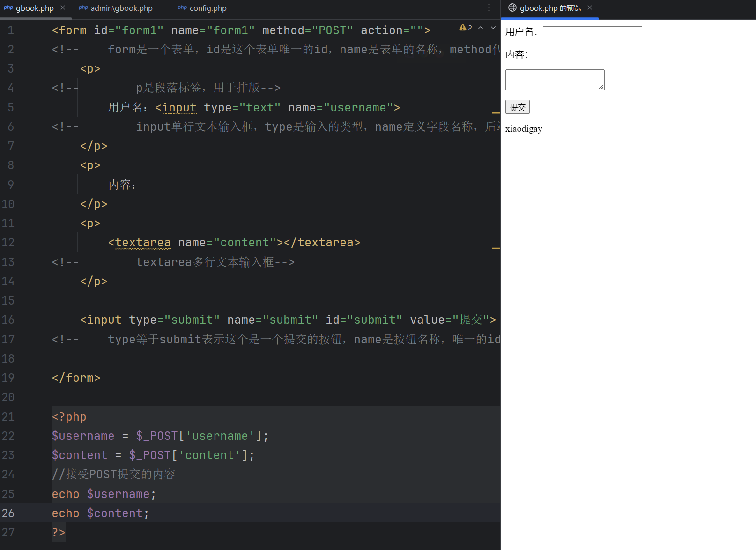This screenshot has width=756, height=550.
Task: Close the gbook.php preview tab
Action: [590, 7]
